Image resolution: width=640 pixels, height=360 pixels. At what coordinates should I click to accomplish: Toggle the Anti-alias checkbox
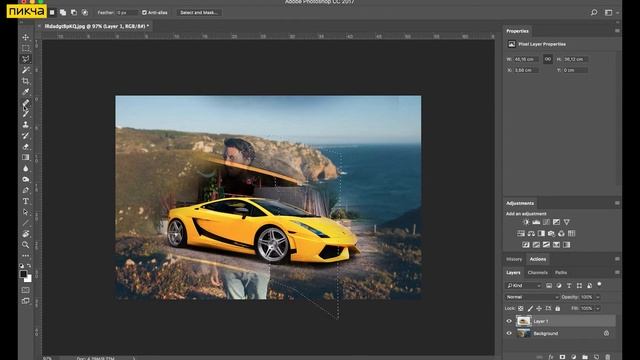pos(144,13)
